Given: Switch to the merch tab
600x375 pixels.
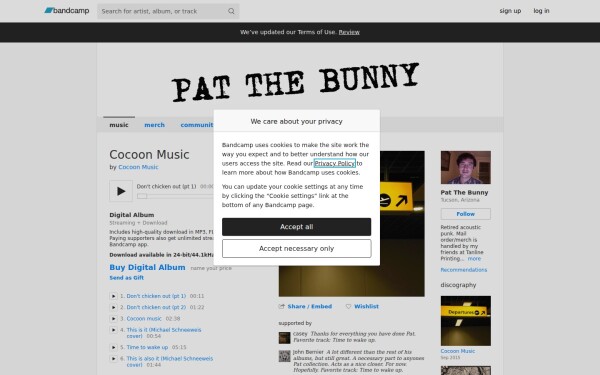Looking at the screenshot, I should pos(155,125).
